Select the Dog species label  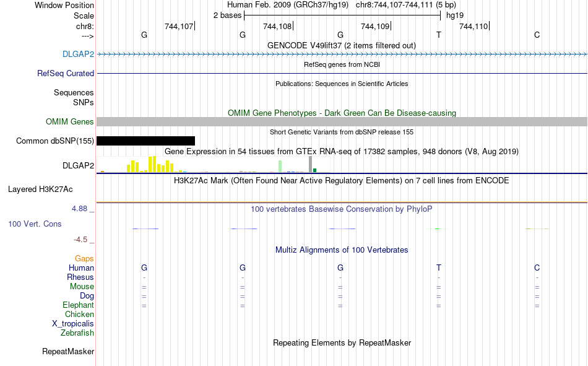87,296
